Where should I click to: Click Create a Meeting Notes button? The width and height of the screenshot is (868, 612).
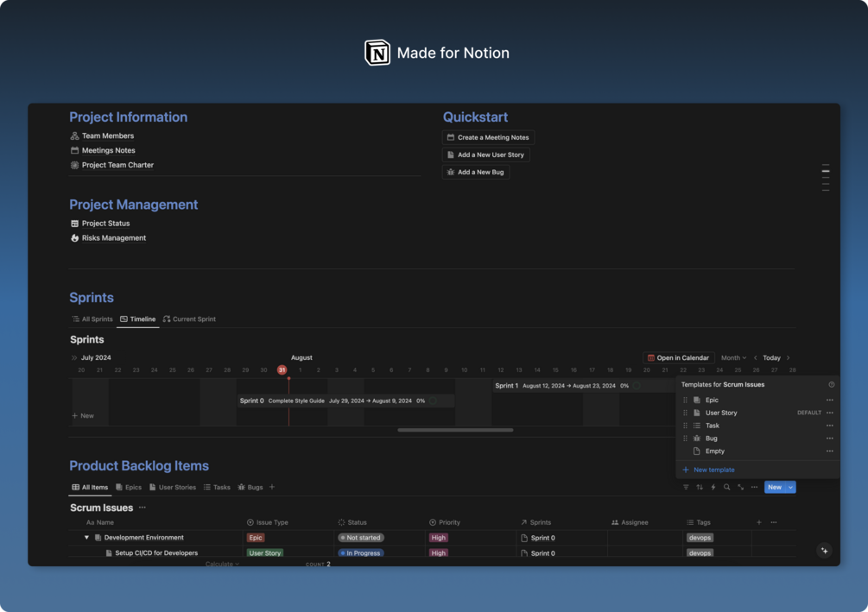(x=488, y=137)
